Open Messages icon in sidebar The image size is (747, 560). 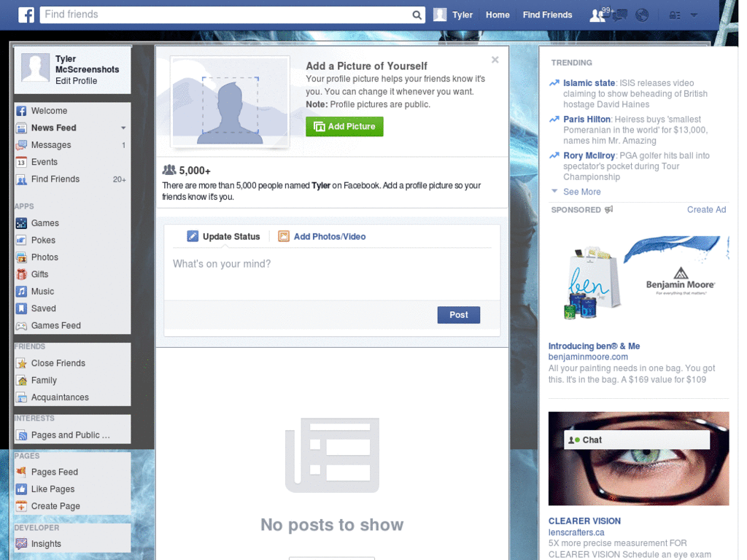coord(21,145)
